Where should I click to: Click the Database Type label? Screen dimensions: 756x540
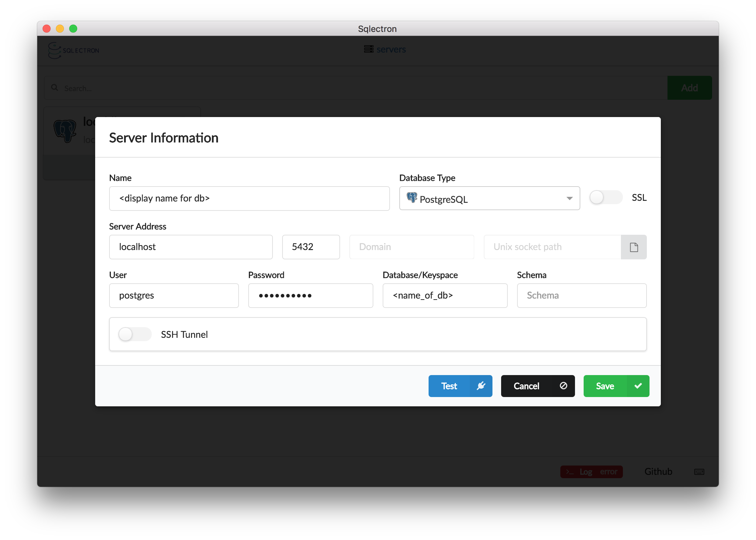tap(427, 178)
